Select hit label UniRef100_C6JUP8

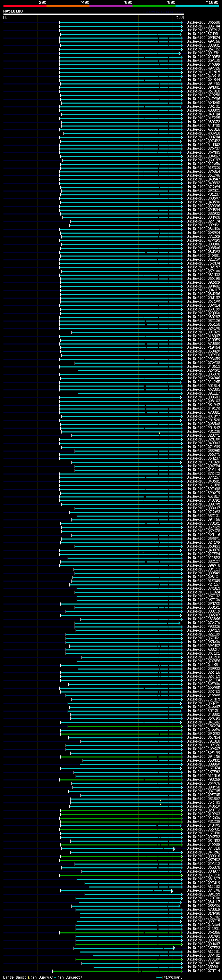coord(203,485)
